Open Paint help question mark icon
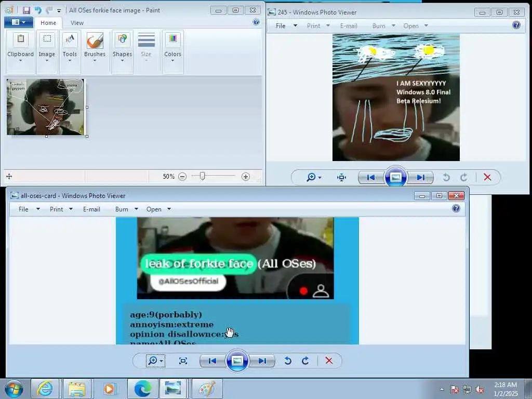 [x=256, y=22]
